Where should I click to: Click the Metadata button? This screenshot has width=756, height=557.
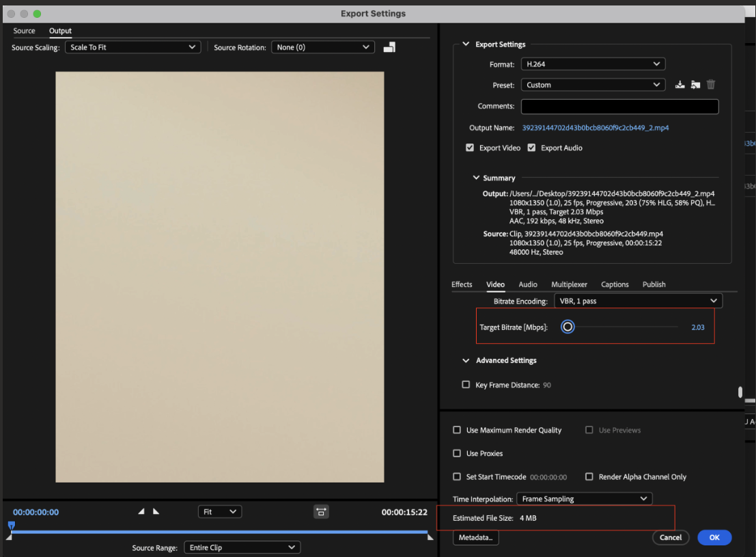[476, 537]
